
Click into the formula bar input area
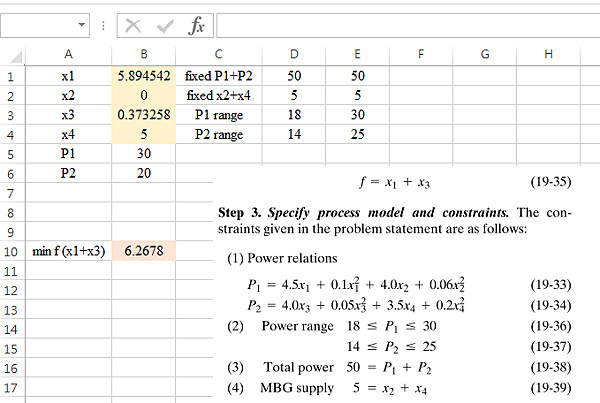408,26
